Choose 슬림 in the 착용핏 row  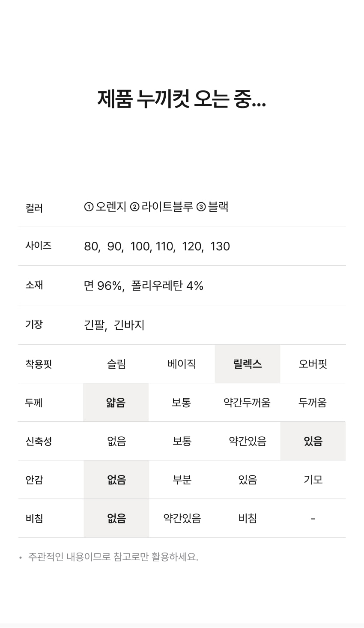[x=116, y=364]
